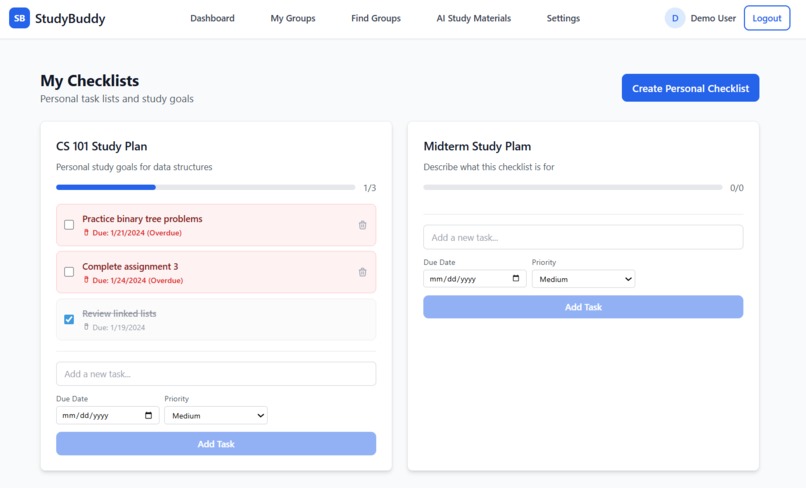Click the CS 101 Due Date field

tap(107, 415)
